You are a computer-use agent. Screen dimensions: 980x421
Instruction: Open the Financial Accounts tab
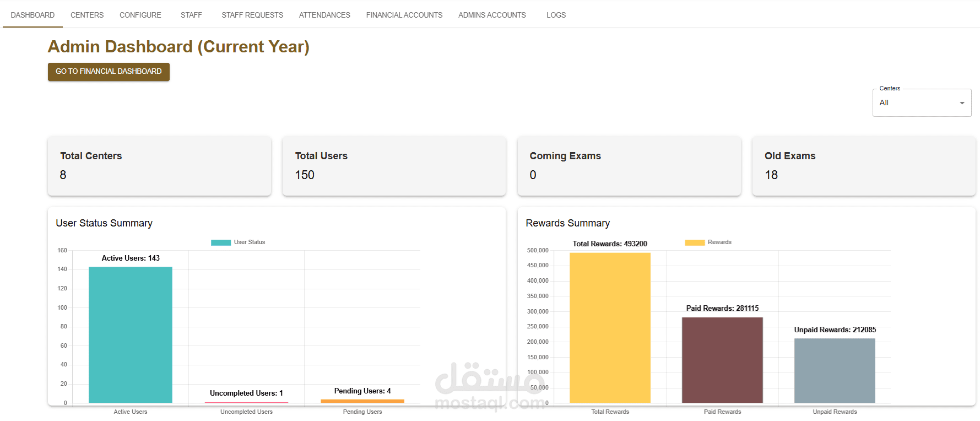404,15
